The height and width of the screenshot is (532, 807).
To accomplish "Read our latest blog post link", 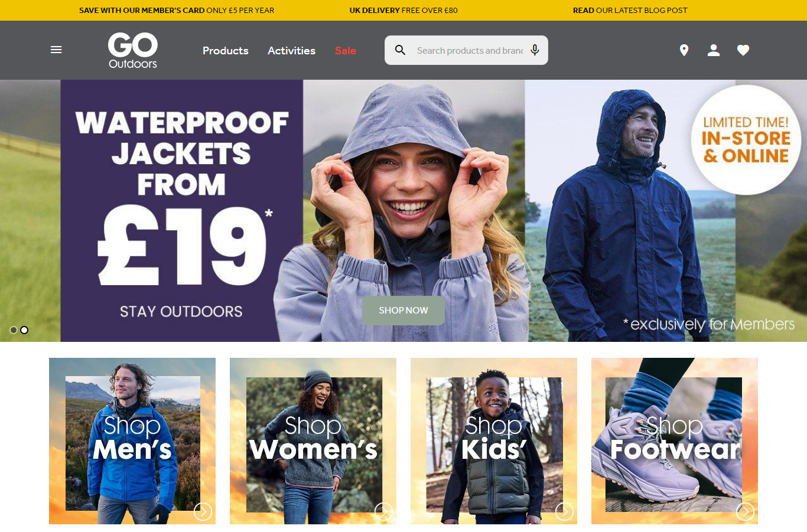I will point(630,10).
